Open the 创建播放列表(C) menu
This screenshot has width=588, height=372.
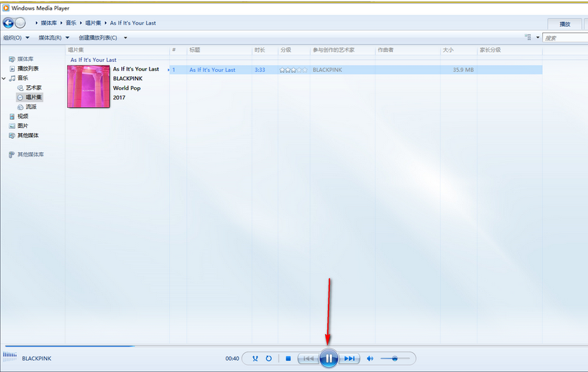[x=98, y=37]
